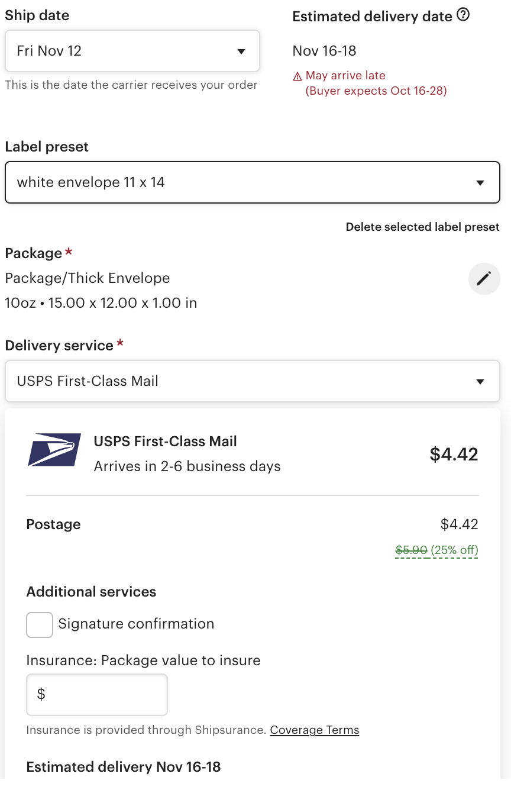
Task: Click the late arrival warning triangle icon
Action: tap(297, 76)
